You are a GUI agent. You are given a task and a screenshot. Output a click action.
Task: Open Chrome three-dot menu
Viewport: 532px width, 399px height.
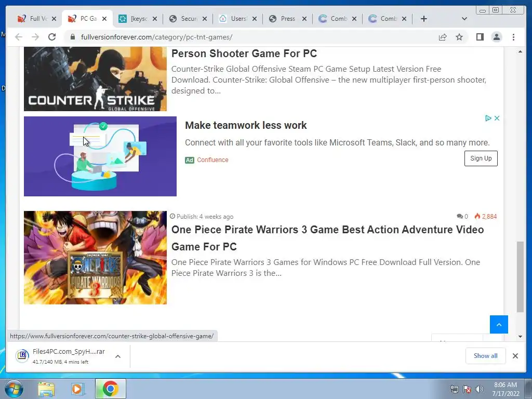[514, 37]
